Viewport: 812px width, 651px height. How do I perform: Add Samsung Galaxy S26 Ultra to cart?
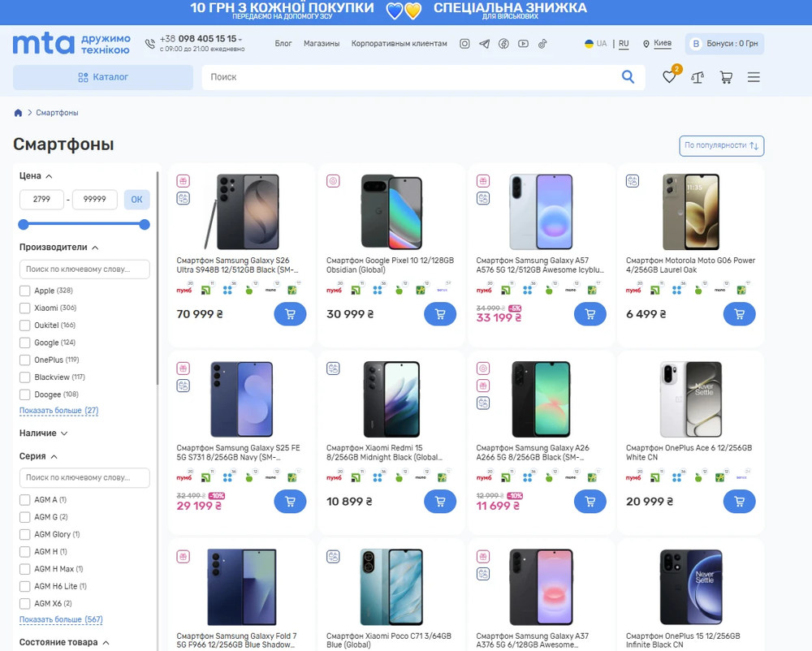290,314
